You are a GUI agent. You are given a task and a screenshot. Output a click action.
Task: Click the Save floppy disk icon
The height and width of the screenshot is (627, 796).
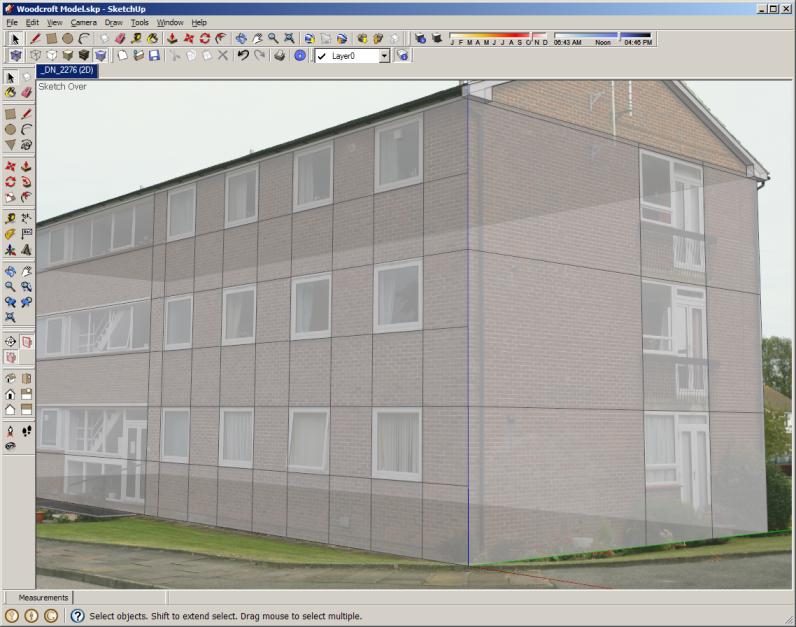tap(154, 55)
